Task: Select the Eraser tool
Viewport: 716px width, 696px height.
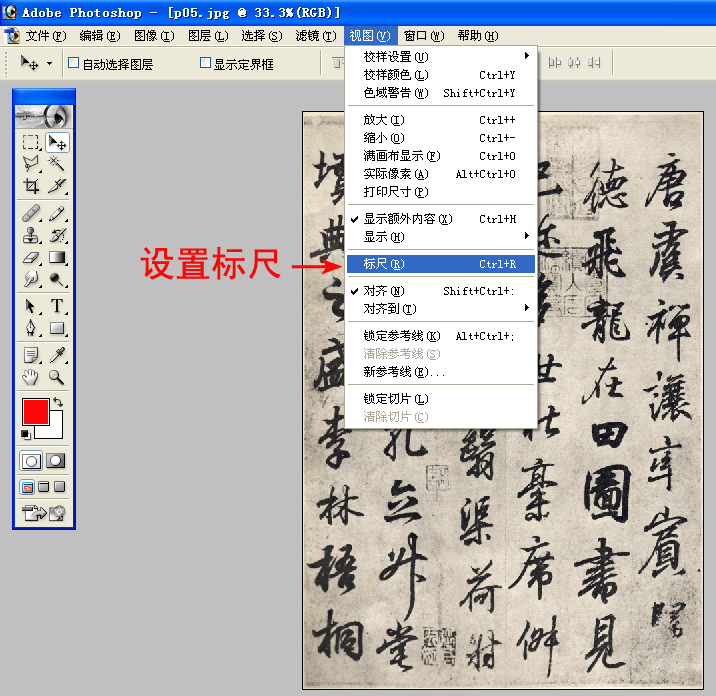Action: pyautogui.click(x=31, y=257)
